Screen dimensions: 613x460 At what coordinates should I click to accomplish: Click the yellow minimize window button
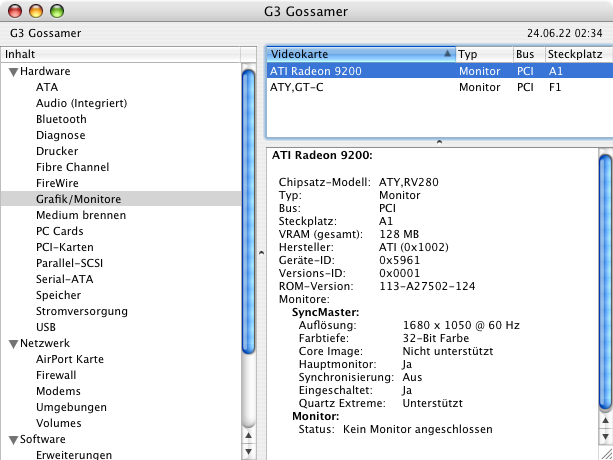click(x=36, y=11)
